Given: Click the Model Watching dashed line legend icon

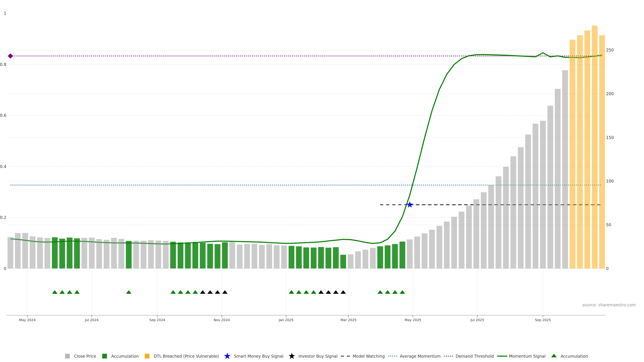Looking at the screenshot, I should [345, 356].
